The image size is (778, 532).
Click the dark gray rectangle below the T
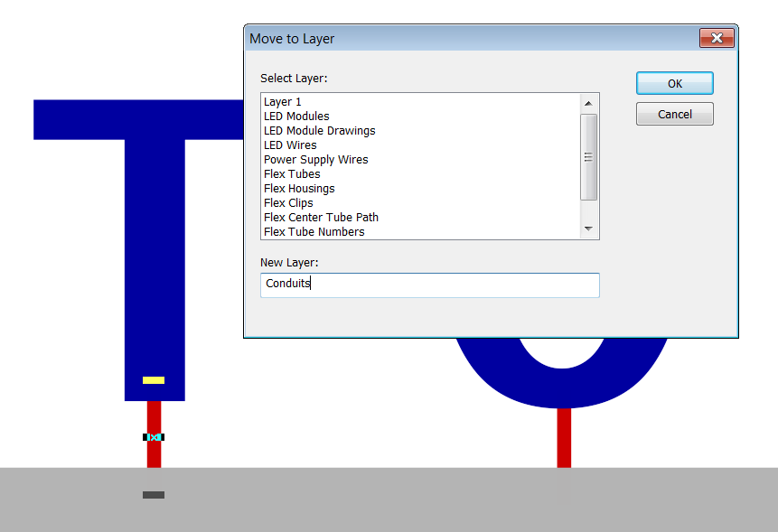click(x=154, y=495)
